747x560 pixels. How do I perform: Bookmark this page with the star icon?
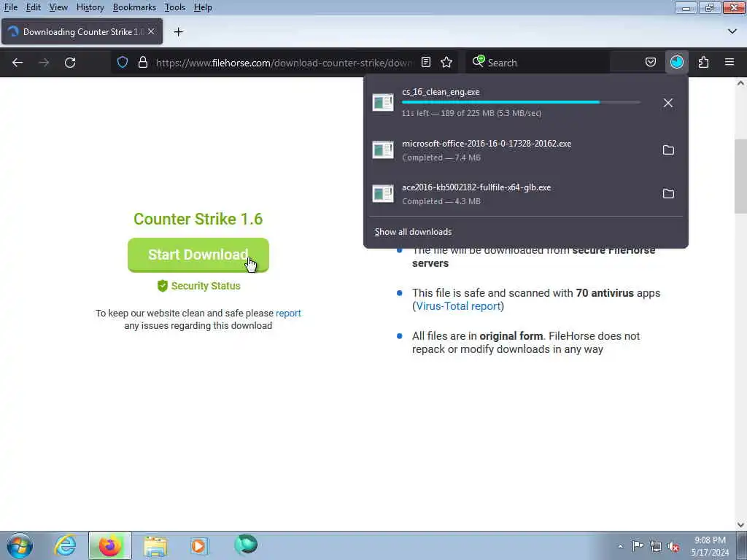pos(446,63)
